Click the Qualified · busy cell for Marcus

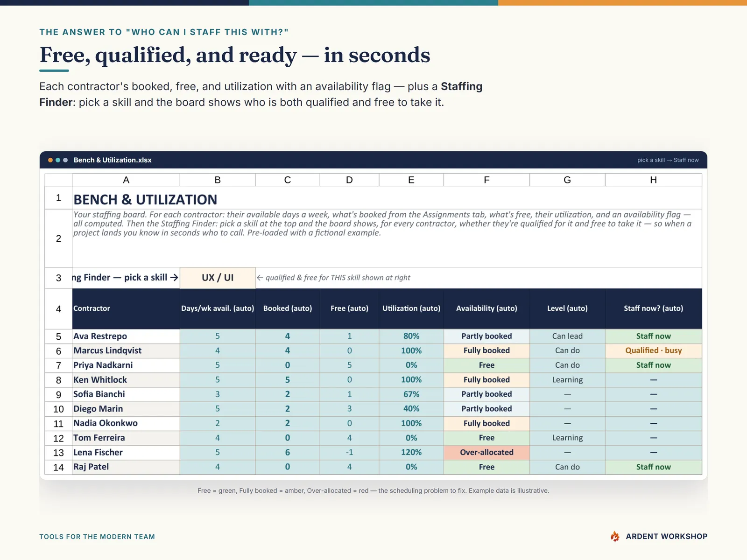[x=654, y=351]
